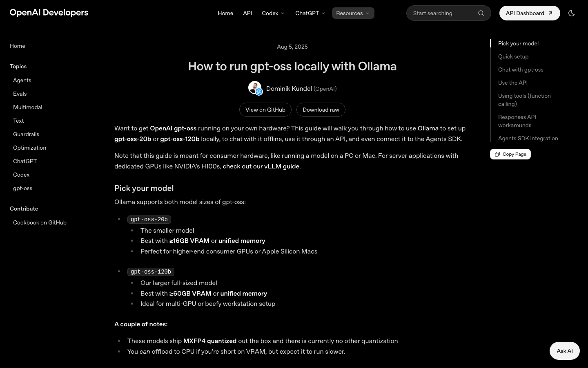The height and width of the screenshot is (368, 588).
Task: Click the gpt-oss-120b code label
Action: click(151, 272)
